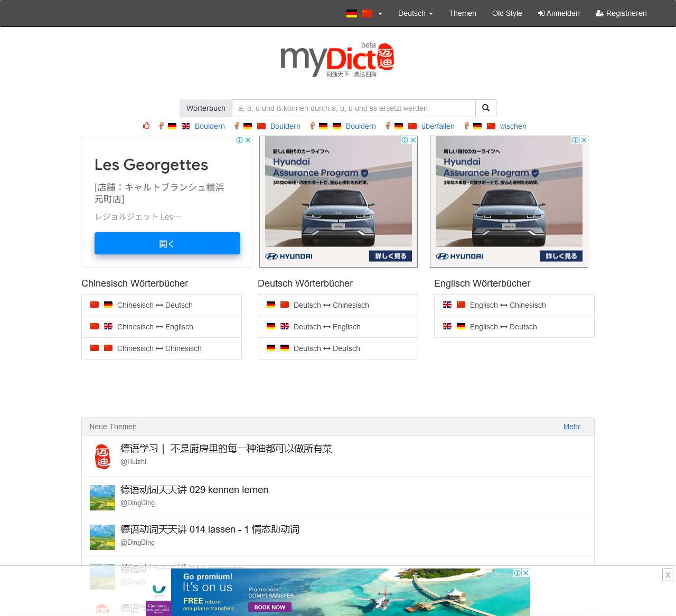Close the Les Georgettes ad
Viewport: 676px width, 616px height.
click(x=248, y=140)
